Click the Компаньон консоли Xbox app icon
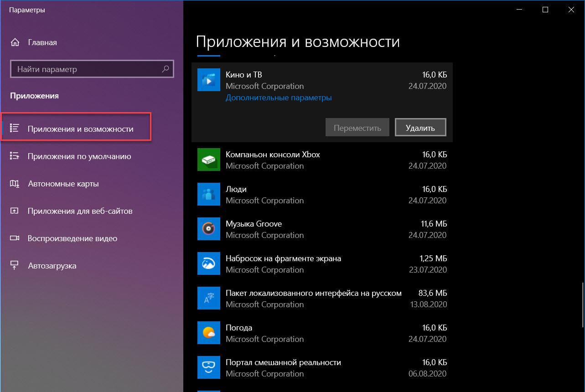The height and width of the screenshot is (392, 585). pos(209,160)
